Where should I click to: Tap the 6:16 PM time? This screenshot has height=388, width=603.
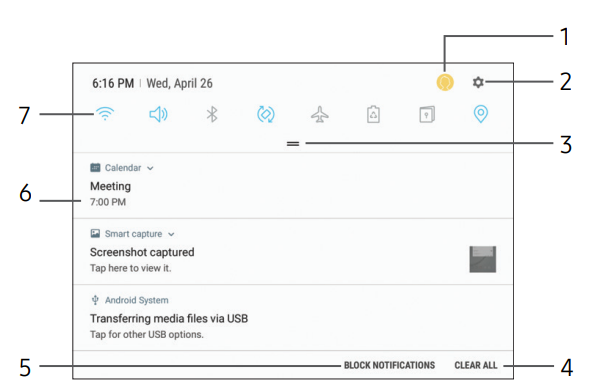[x=113, y=83]
